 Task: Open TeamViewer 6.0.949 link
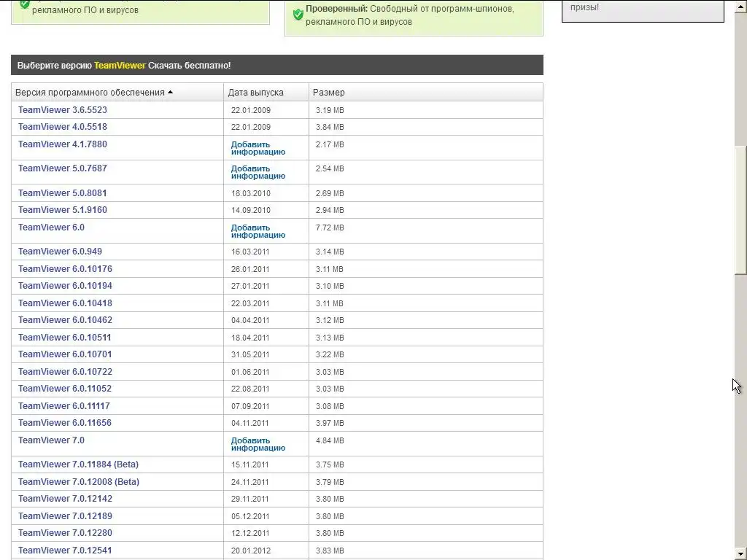(x=60, y=252)
